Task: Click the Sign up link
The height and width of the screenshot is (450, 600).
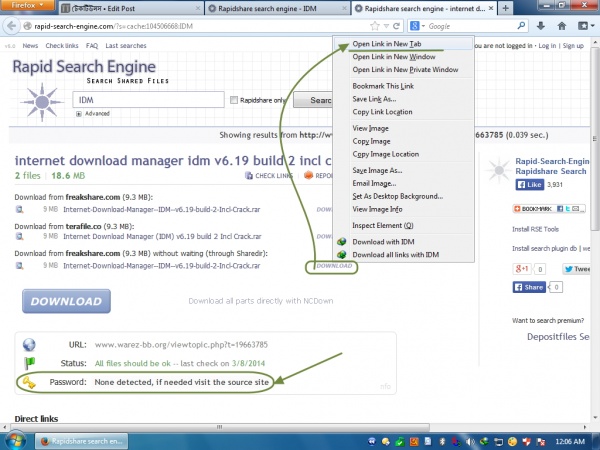Action: point(573,46)
